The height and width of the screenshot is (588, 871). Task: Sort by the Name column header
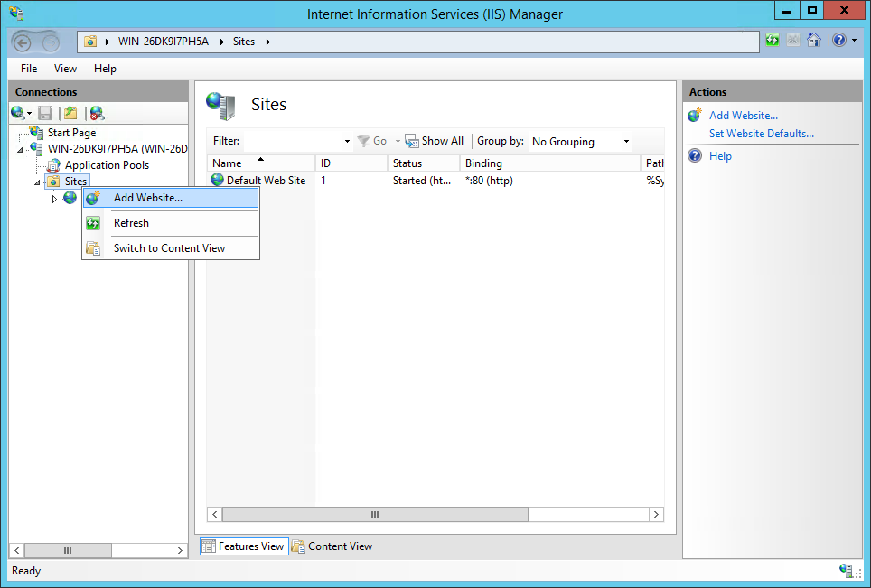coord(261,163)
